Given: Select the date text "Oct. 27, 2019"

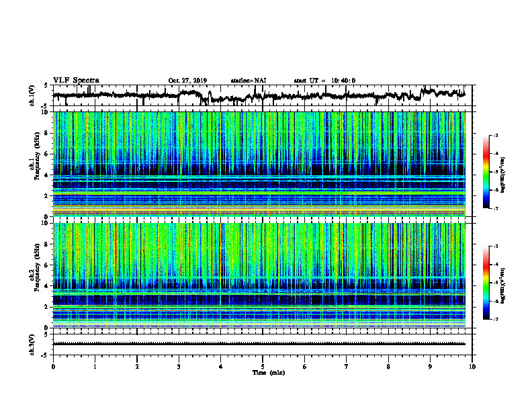Looking at the screenshot, I should pos(187,81).
